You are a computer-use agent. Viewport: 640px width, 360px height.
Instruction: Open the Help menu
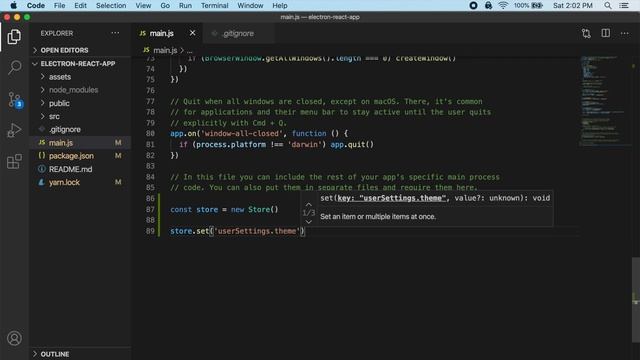tap(280, 5)
